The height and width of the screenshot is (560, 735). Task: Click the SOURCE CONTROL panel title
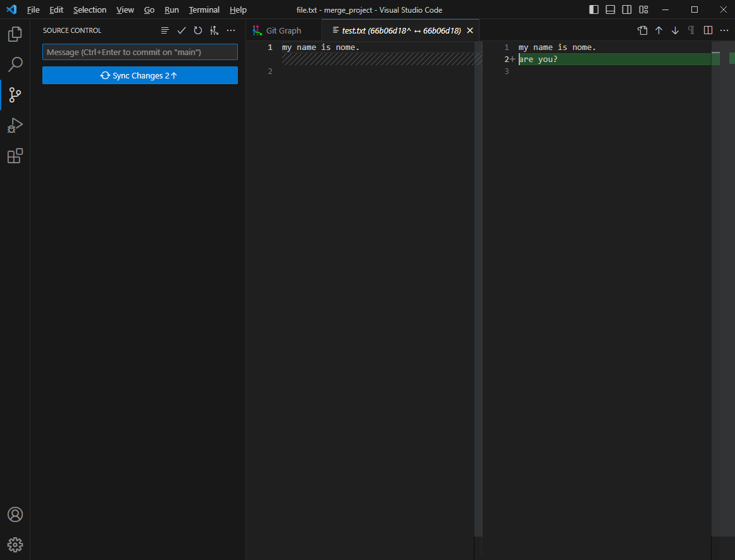(72, 30)
